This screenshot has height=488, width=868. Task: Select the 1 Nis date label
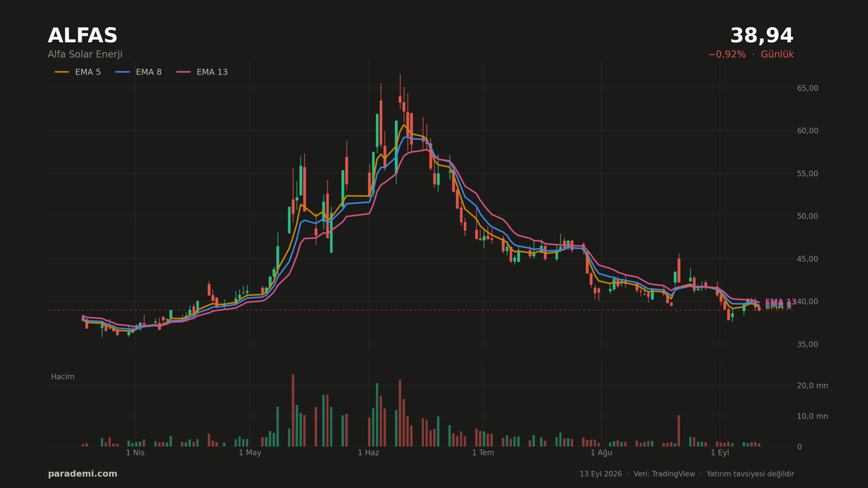[135, 453]
